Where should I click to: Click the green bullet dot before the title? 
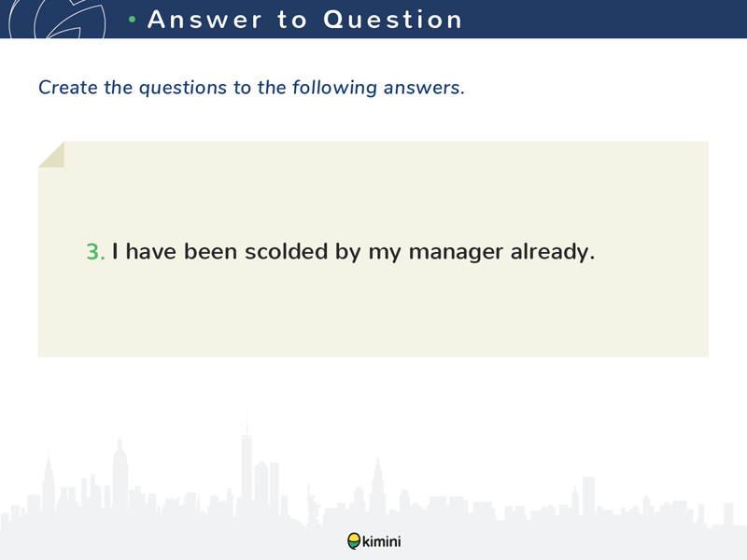(134, 20)
